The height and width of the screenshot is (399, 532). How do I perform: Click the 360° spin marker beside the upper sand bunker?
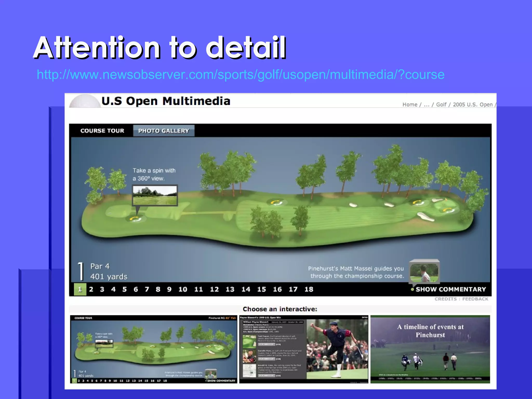pyautogui.click(x=418, y=203)
